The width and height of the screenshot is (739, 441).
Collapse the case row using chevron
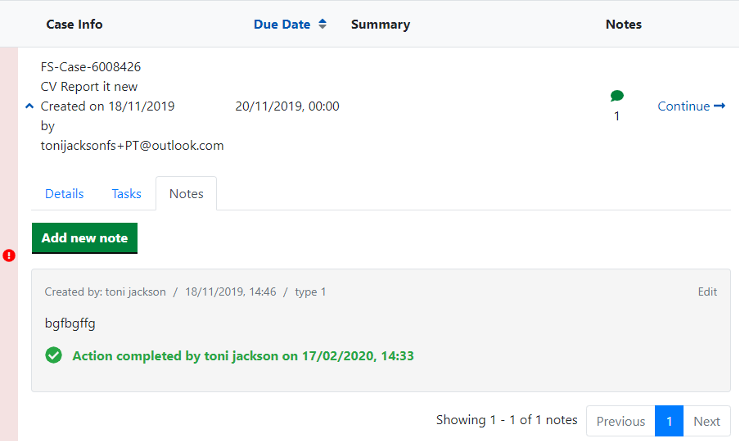pyautogui.click(x=29, y=106)
